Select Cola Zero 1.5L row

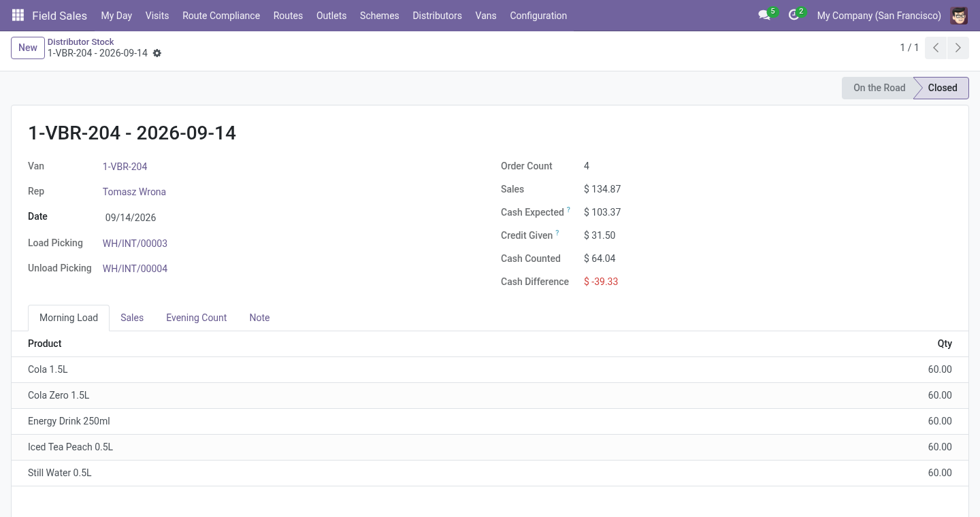tap(490, 395)
